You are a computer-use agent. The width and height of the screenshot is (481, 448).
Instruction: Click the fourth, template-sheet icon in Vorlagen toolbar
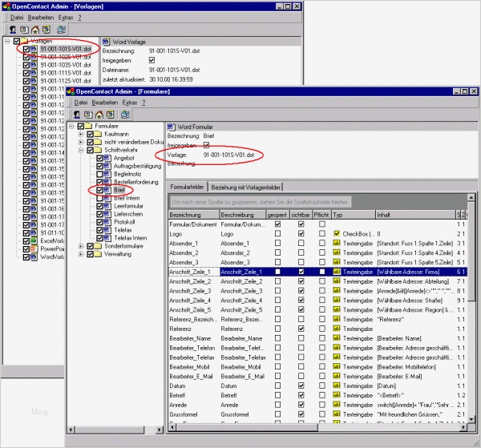pyautogui.click(x=46, y=30)
